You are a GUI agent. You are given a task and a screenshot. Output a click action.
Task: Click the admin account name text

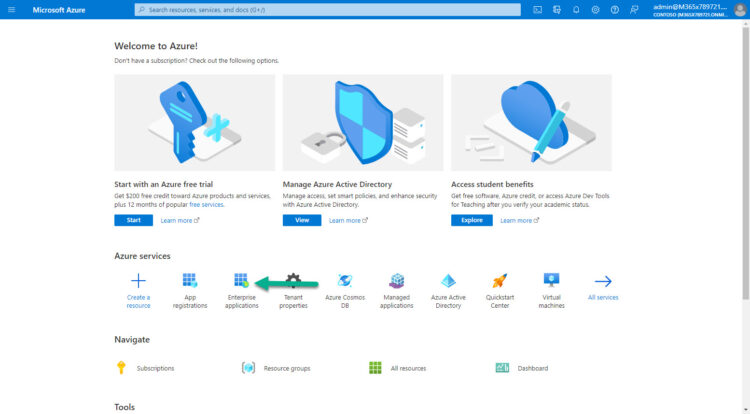(690, 7)
